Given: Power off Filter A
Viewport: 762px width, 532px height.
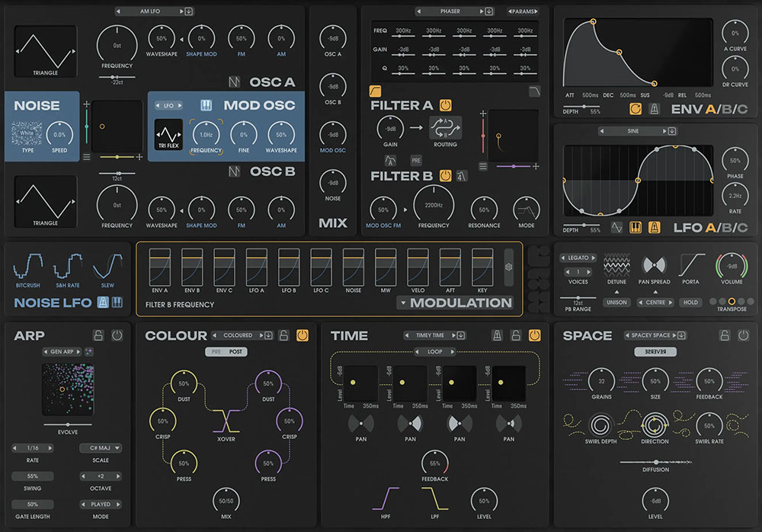Looking at the screenshot, I should pyautogui.click(x=446, y=105).
